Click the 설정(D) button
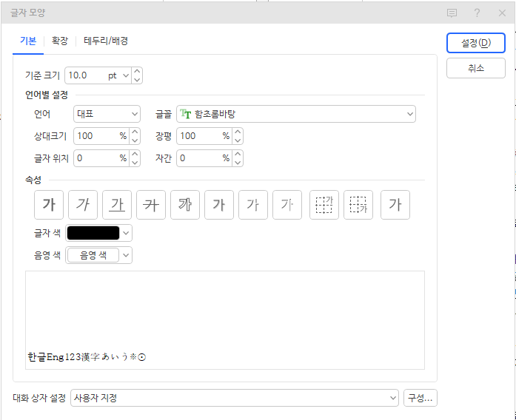 tap(476, 43)
